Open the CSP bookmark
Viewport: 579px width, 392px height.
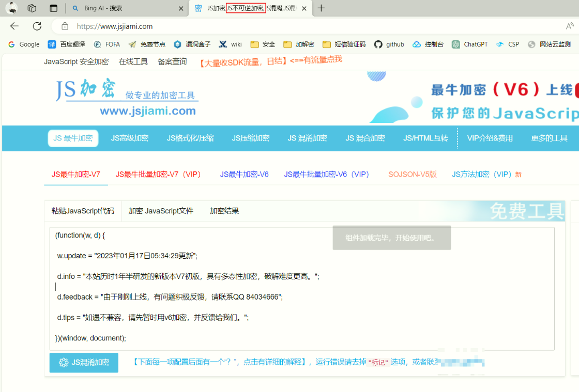507,44
